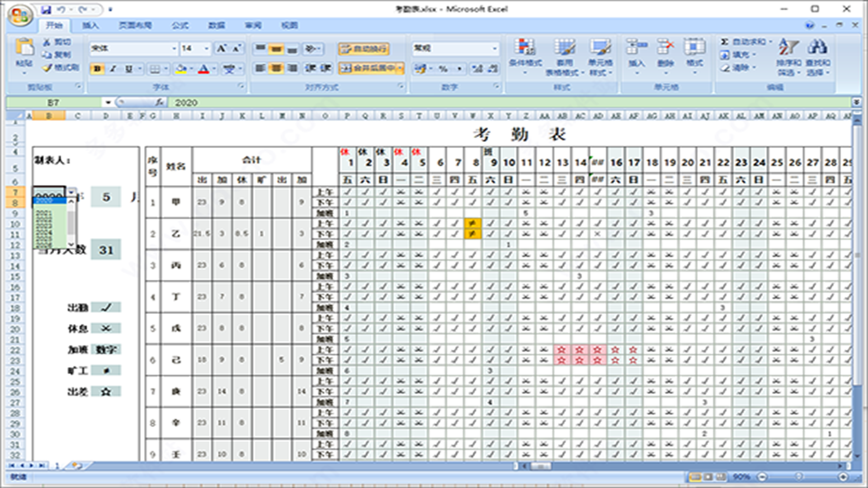Open the font size dropdown
The image size is (868, 488).
coord(207,48)
